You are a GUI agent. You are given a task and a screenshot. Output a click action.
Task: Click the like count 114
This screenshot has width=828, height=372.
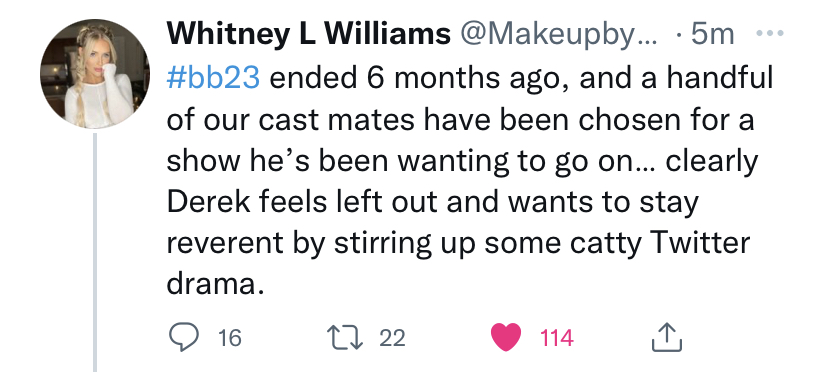click(x=557, y=338)
